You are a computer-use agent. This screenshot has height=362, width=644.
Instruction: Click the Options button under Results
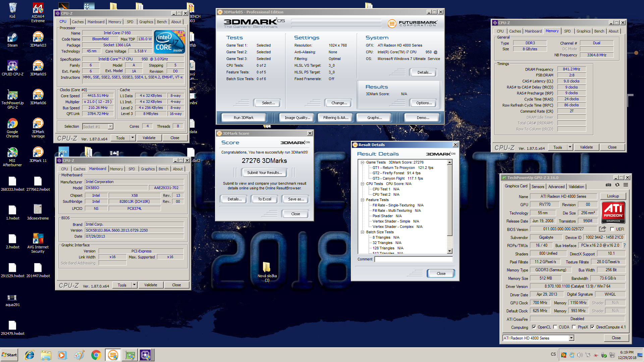pyautogui.click(x=424, y=103)
